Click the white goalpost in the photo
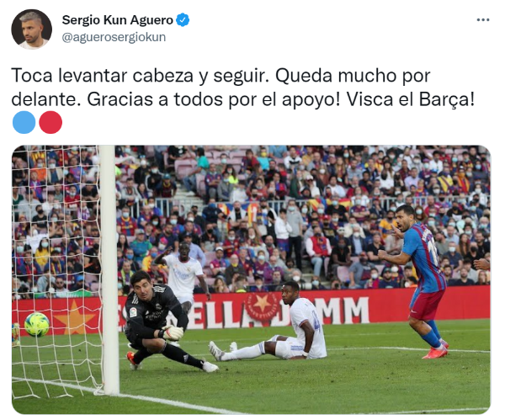 [109, 270]
